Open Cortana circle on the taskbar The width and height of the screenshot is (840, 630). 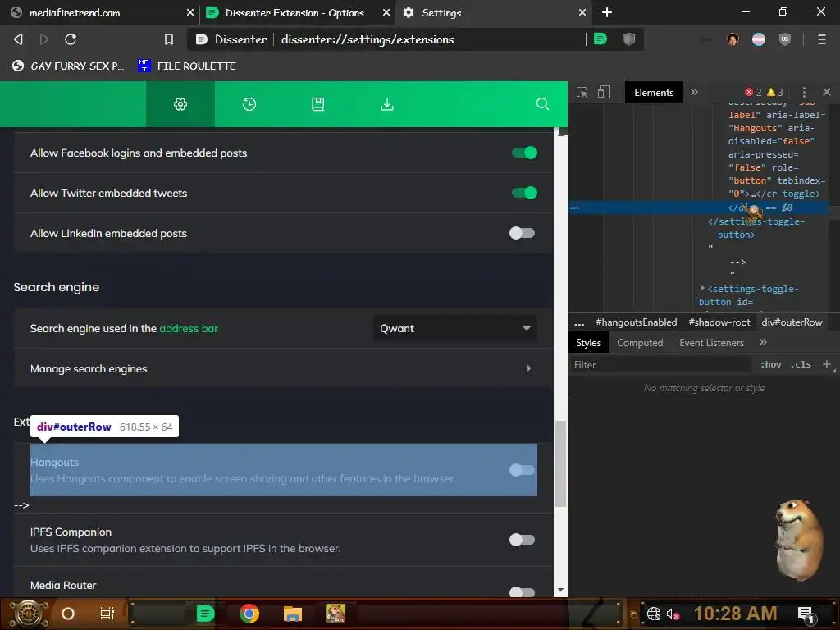tap(68, 614)
